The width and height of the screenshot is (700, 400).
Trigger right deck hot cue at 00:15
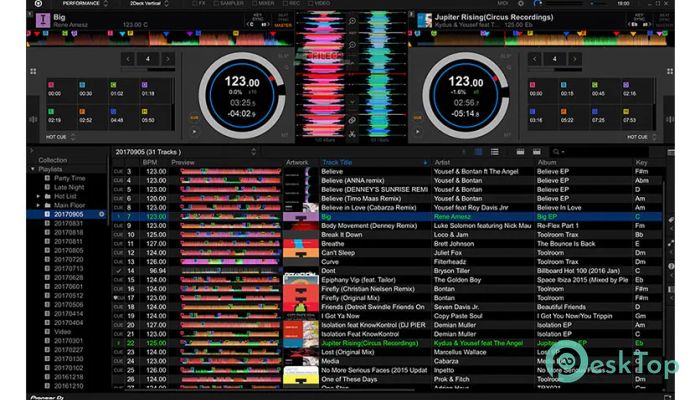(x=574, y=89)
